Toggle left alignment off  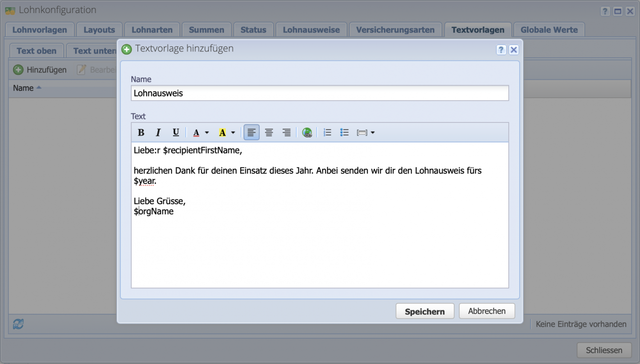pos(251,132)
